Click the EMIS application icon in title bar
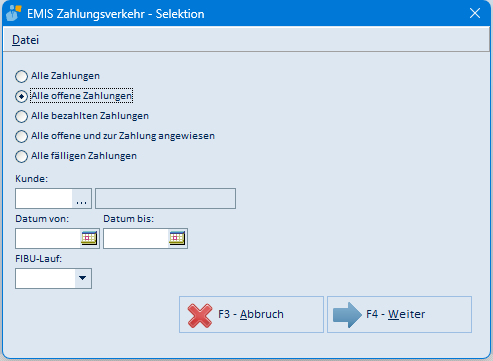The height and width of the screenshot is (361, 493). (14, 13)
